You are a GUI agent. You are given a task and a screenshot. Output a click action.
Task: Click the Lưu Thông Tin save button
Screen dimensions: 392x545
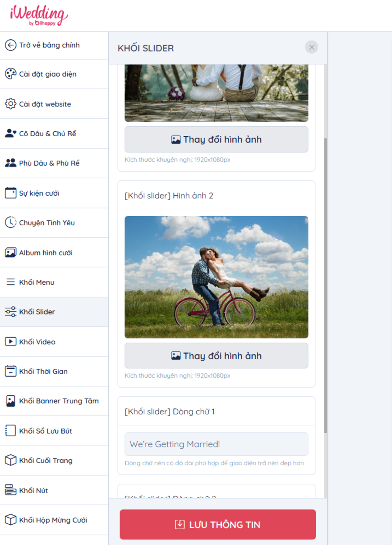[217, 524]
